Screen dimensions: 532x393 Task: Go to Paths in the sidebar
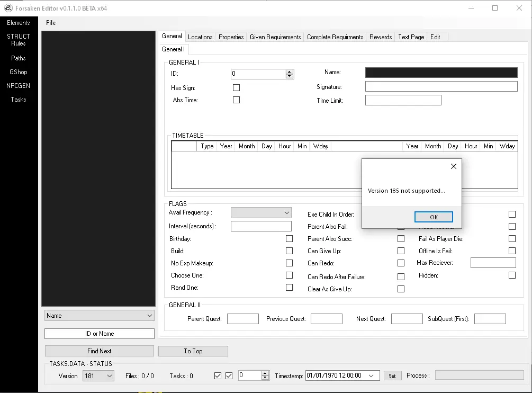(x=19, y=58)
